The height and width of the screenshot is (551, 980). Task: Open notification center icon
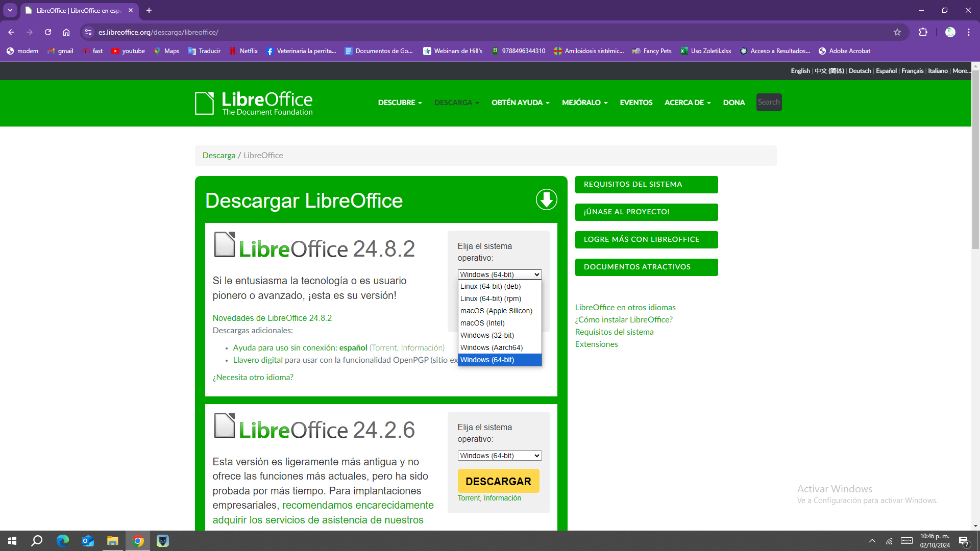964,541
